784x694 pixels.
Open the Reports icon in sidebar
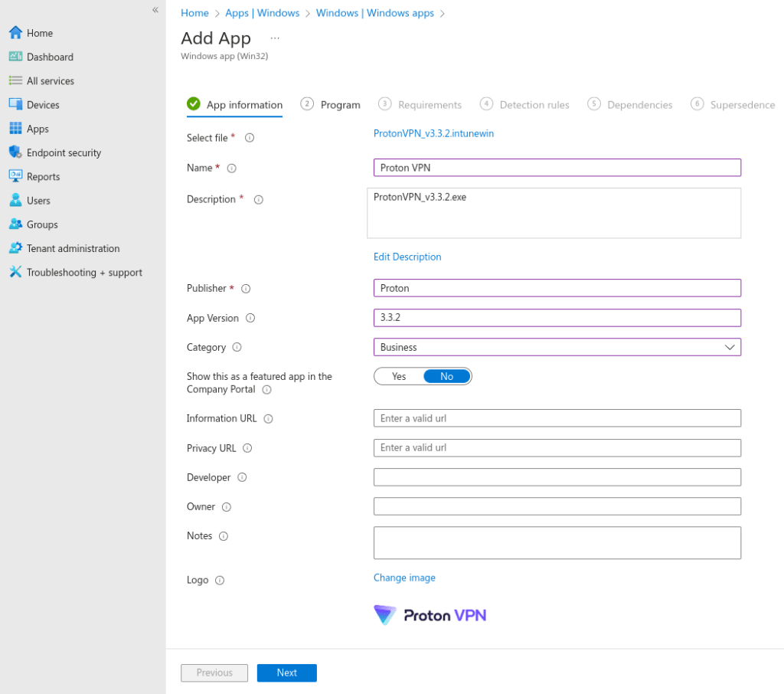point(15,176)
